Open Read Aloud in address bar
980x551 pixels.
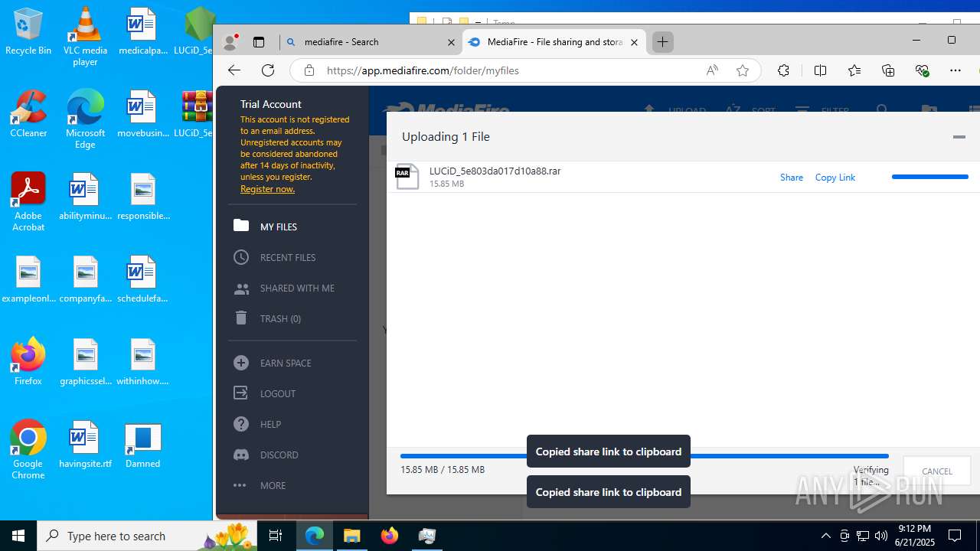712,70
